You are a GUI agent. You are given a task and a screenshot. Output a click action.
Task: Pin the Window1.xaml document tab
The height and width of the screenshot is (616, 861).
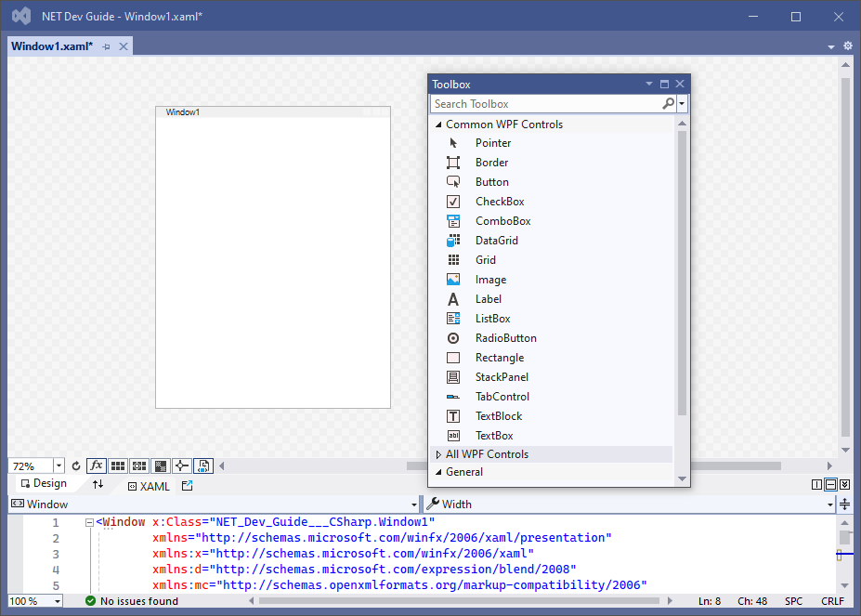tap(107, 46)
